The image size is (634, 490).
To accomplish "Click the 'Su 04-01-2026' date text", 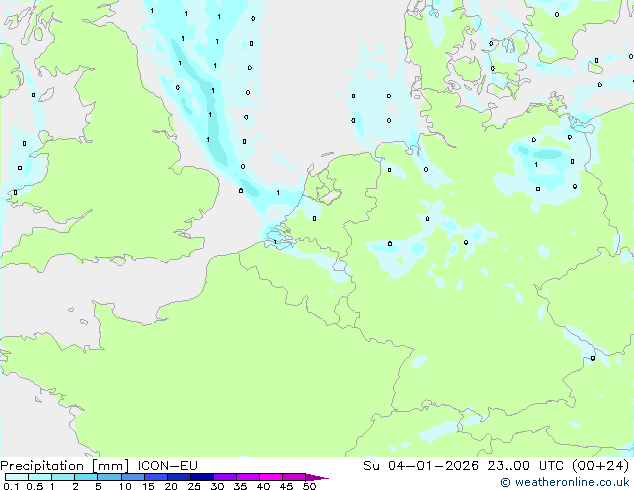I will pos(421,466).
